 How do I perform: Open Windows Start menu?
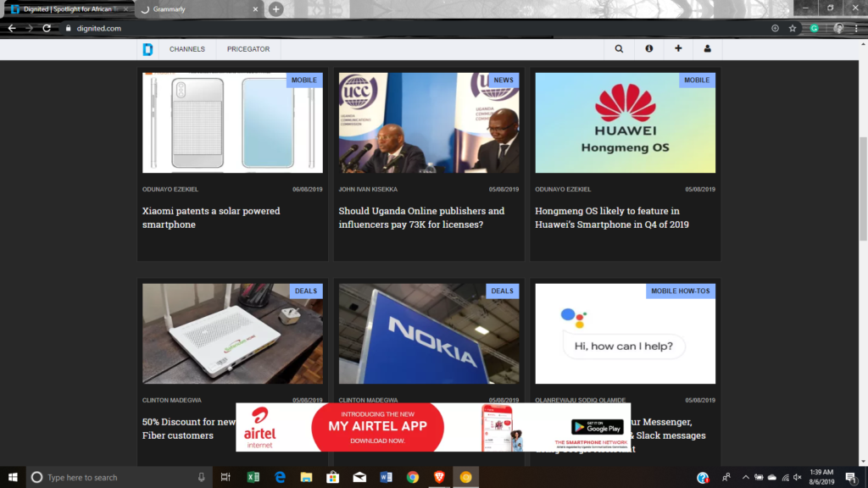[13, 477]
